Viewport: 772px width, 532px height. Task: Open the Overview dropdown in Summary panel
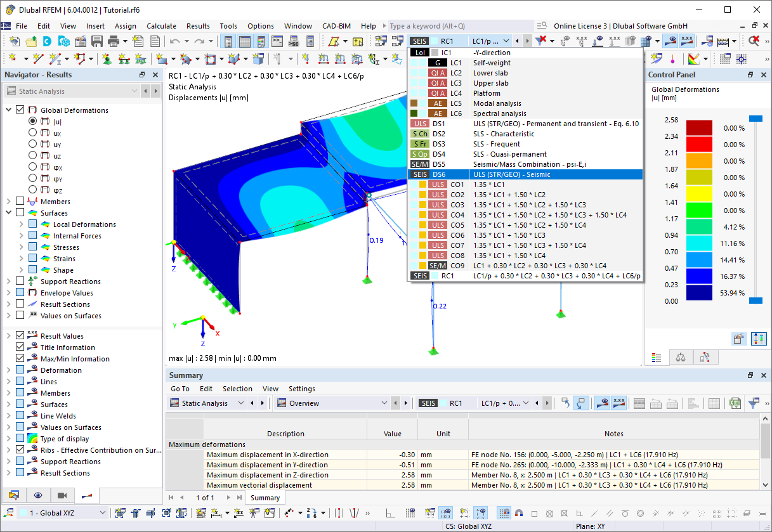[x=332, y=403]
